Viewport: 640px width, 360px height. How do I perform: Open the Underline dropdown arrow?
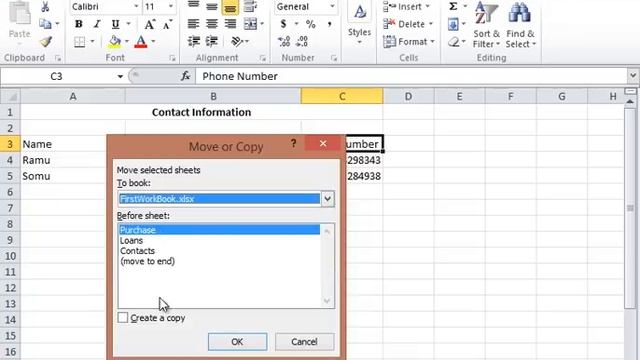(x=128, y=24)
